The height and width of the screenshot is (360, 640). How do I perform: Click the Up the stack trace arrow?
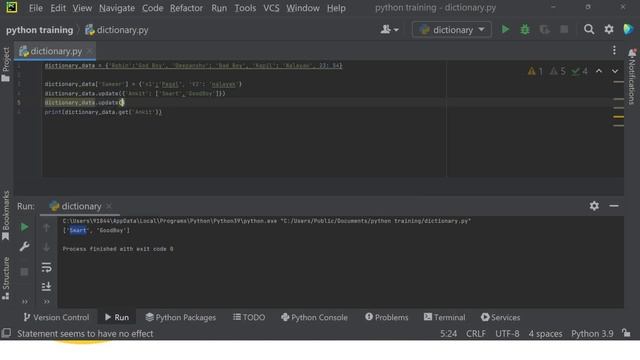tap(47, 227)
